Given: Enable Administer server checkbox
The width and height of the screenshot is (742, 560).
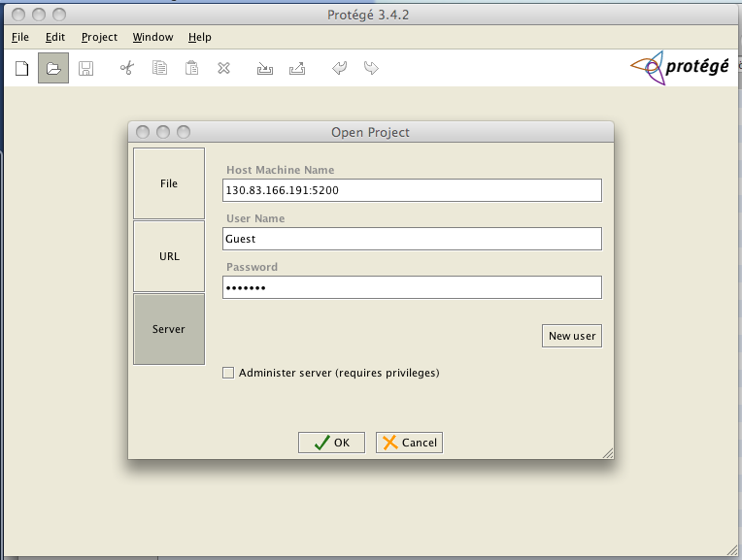Looking at the screenshot, I should [x=228, y=373].
